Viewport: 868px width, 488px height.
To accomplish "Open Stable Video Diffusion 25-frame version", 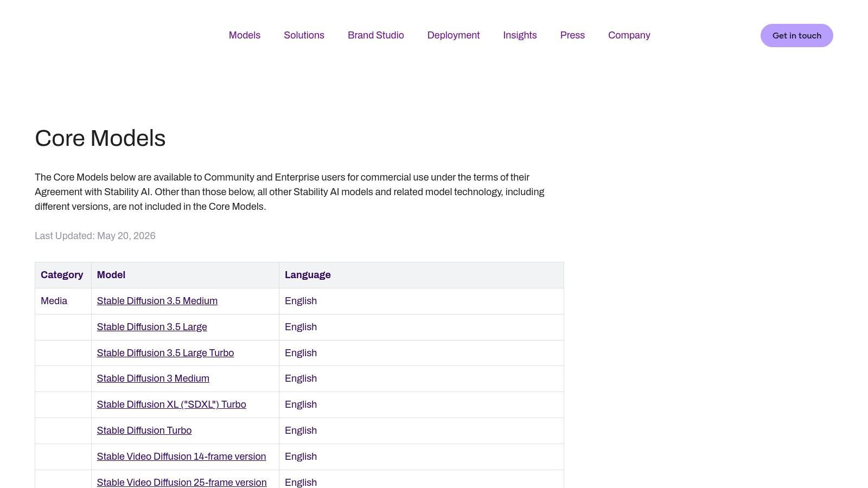I will click(x=182, y=483).
